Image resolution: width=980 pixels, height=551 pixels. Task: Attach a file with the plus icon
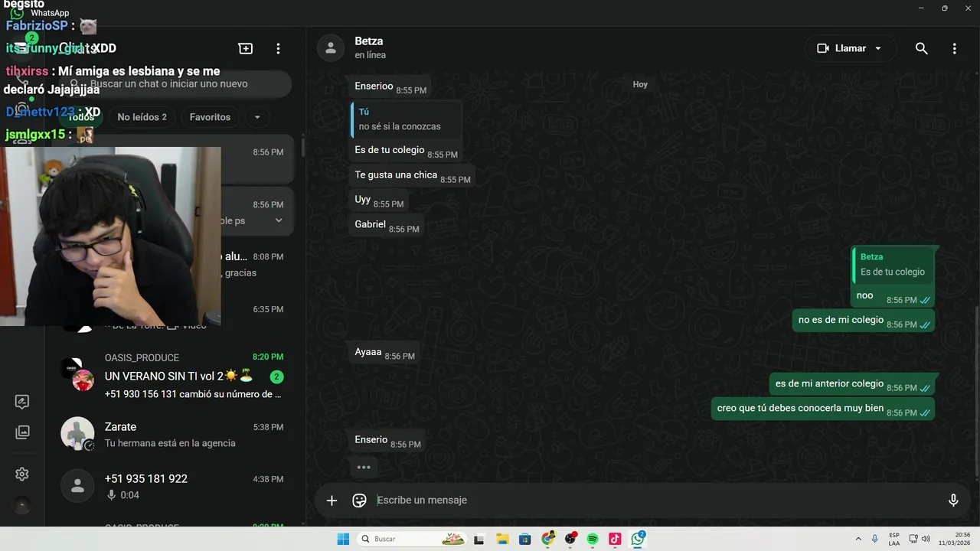(332, 500)
